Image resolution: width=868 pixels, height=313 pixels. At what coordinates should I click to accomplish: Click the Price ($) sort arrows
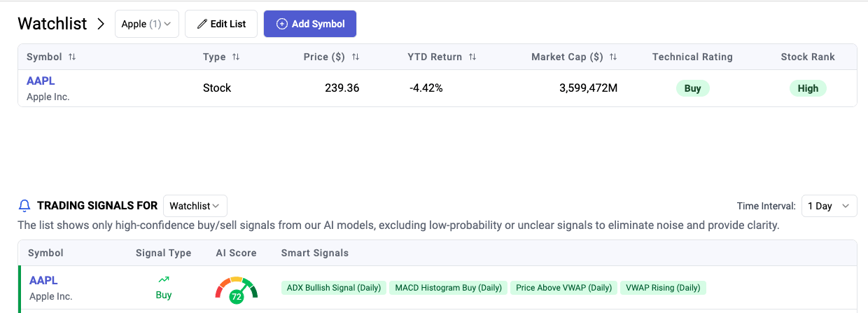[x=356, y=57]
